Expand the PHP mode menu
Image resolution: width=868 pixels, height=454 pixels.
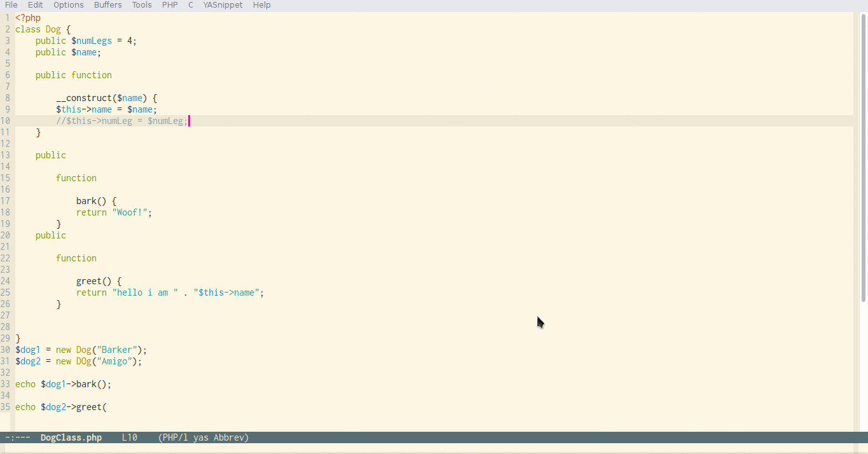coord(170,5)
